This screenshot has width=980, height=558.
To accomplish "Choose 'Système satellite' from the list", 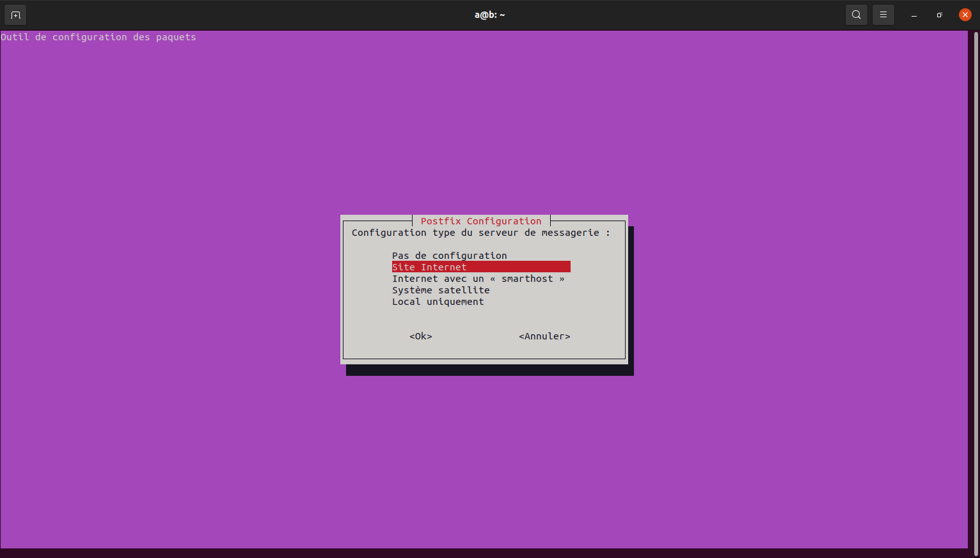I will point(441,290).
